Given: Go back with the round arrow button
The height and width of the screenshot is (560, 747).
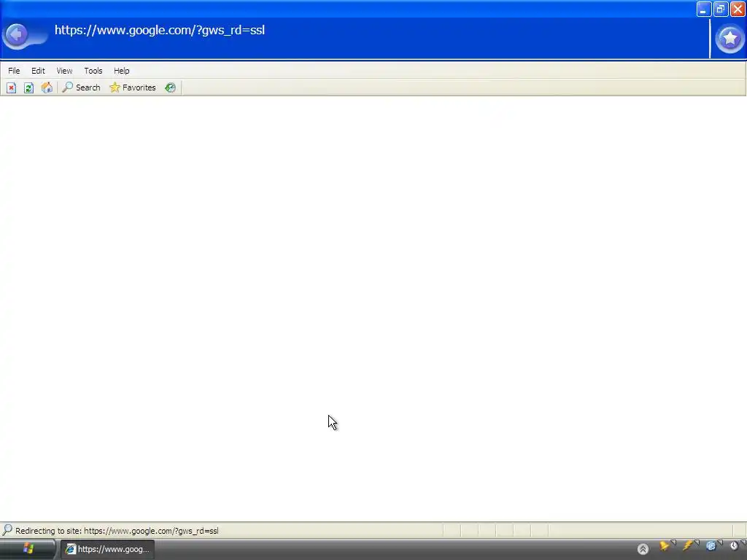Looking at the screenshot, I should click(17, 34).
